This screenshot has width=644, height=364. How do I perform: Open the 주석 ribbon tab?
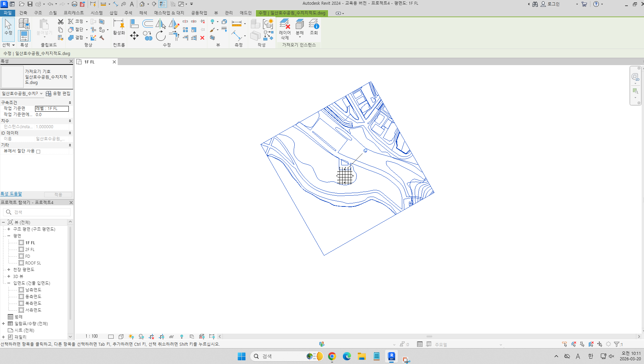pyautogui.click(x=128, y=13)
